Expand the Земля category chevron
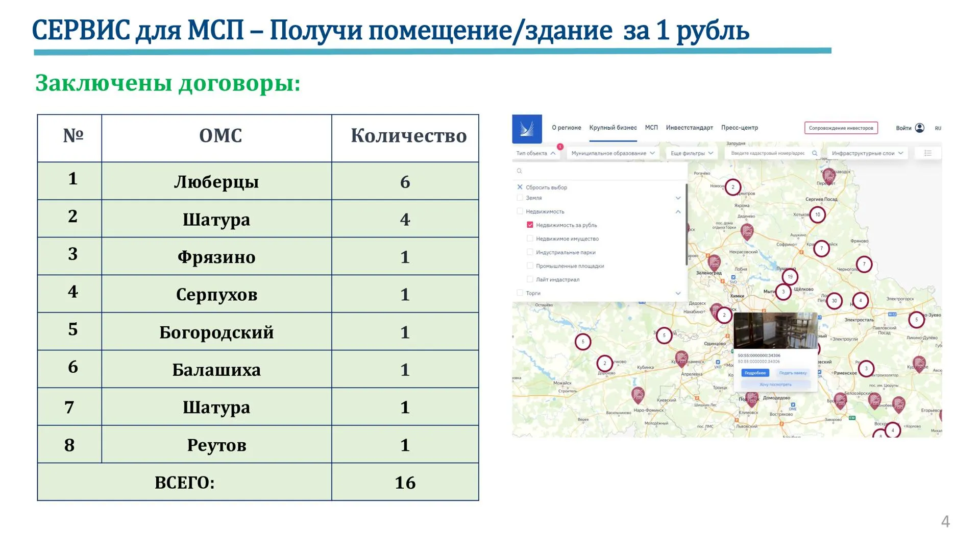Screen dimensions: 980x551 click(x=678, y=198)
